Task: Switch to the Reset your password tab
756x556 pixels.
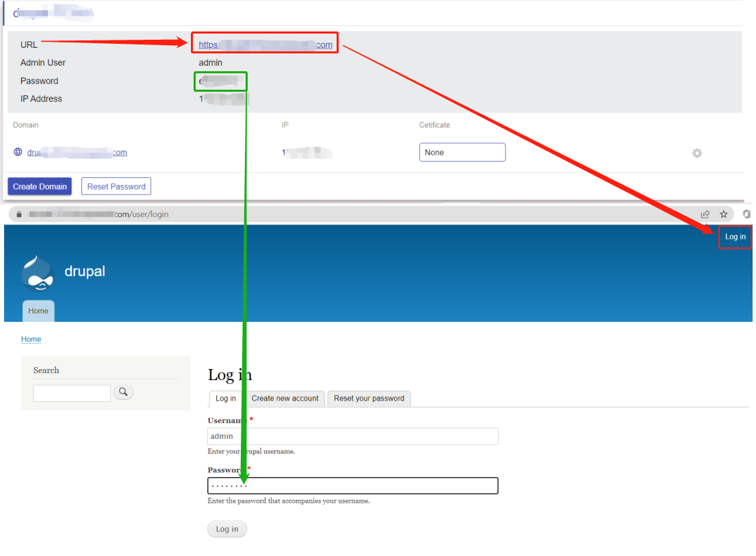Action: (369, 399)
